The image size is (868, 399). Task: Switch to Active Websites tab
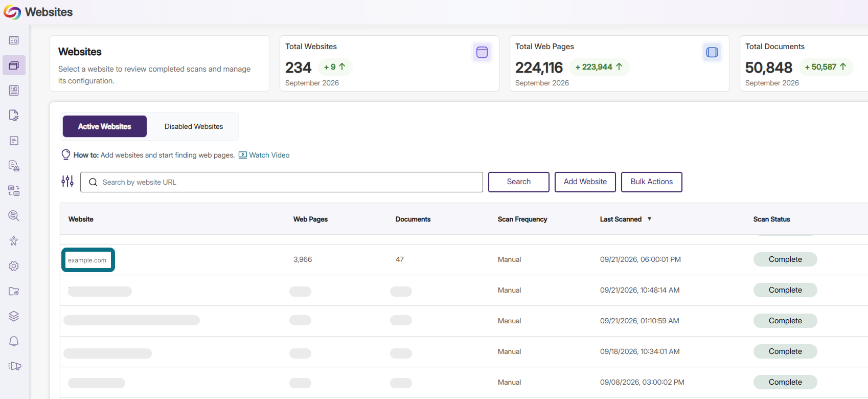point(105,126)
